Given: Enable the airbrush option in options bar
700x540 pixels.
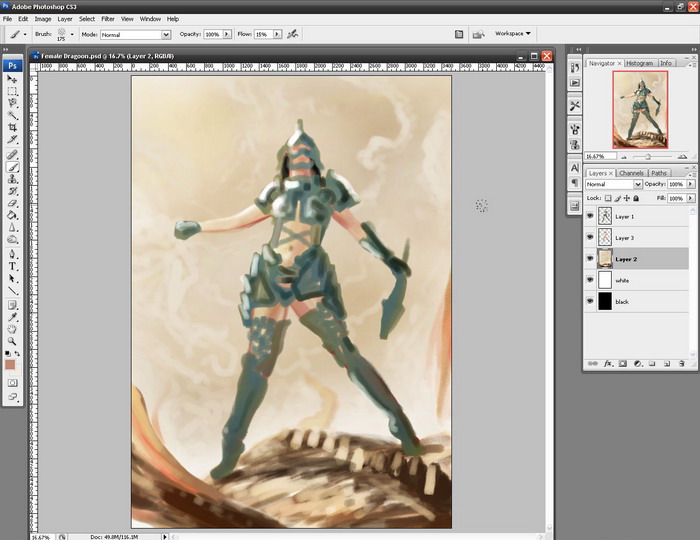Looking at the screenshot, I should tap(292, 34).
